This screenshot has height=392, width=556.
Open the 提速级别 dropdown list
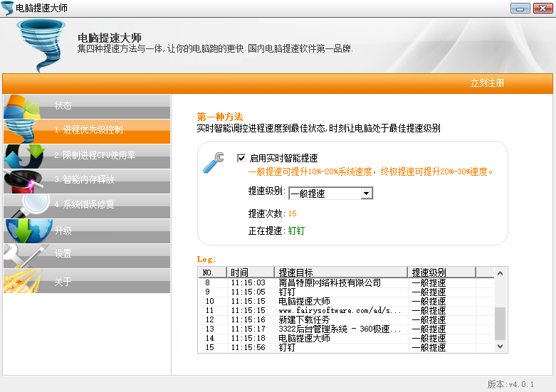point(366,194)
